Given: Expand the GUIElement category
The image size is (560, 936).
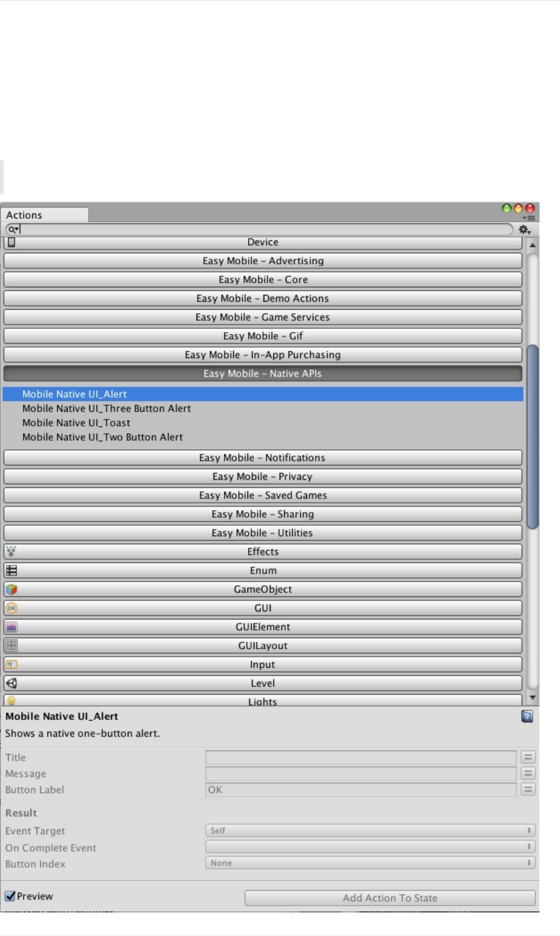Looking at the screenshot, I should pyautogui.click(x=263, y=627).
